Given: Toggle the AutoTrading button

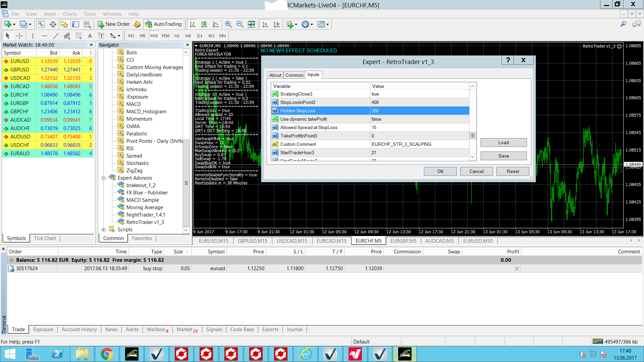Looking at the screenshot, I should click(x=164, y=24).
